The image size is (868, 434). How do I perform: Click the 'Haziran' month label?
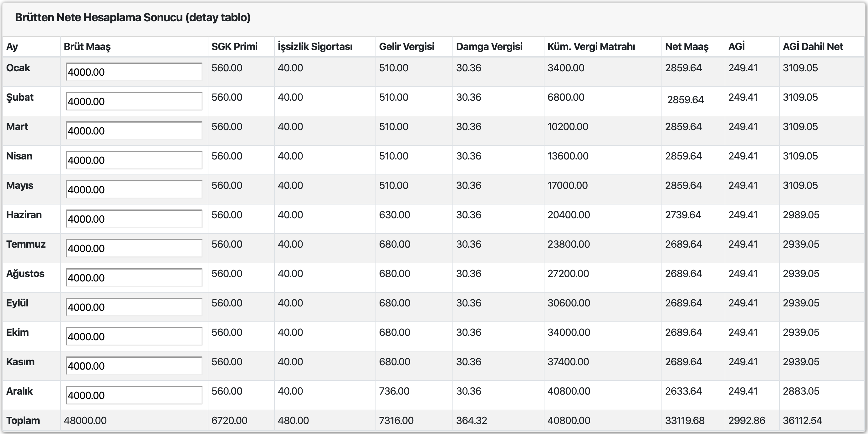(x=24, y=215)
